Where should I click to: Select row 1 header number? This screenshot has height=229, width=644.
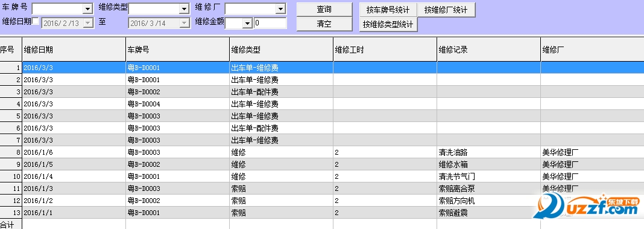[x=11, y=68]
